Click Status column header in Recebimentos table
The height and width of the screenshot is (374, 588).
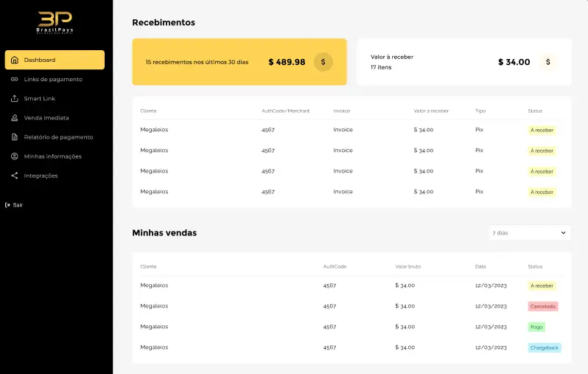[x=535, y=111]
